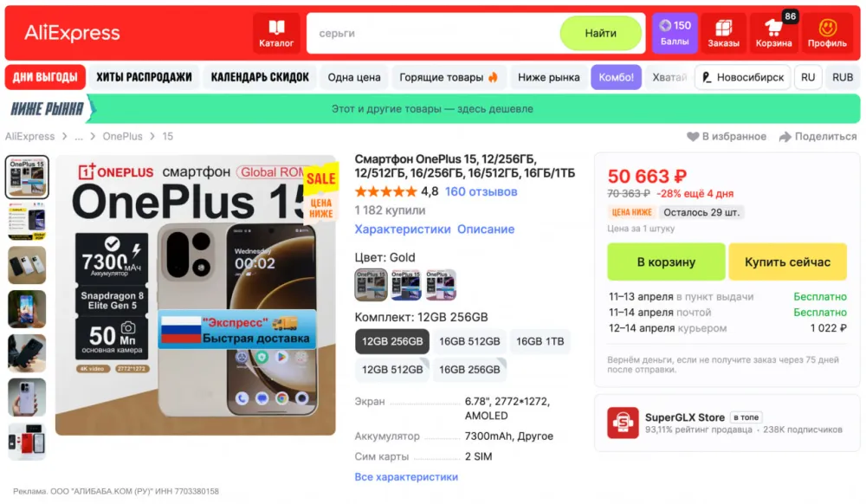Choose the 12GB 512GB configuration
Image resolution: width=866 pixels, height=504 pixels.
[392, 369]
